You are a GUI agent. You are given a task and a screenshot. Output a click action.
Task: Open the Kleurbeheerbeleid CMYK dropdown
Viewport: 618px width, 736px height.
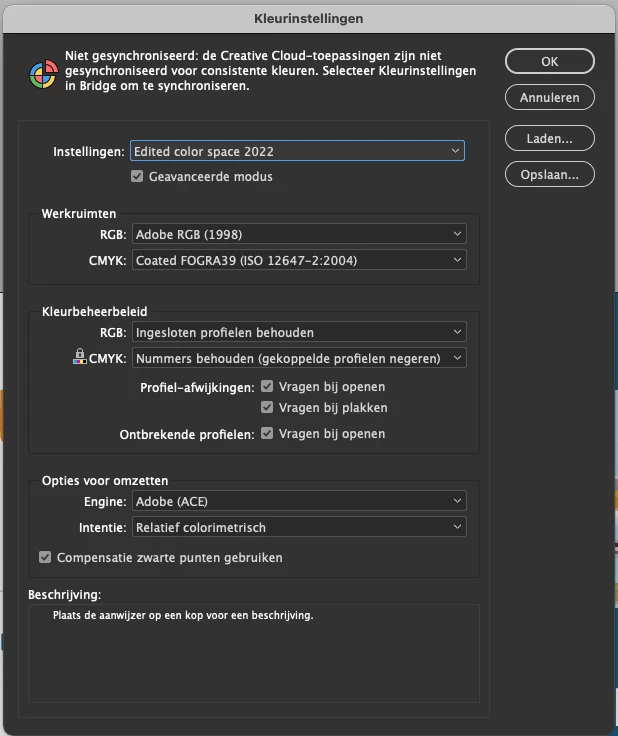[299, 358]
